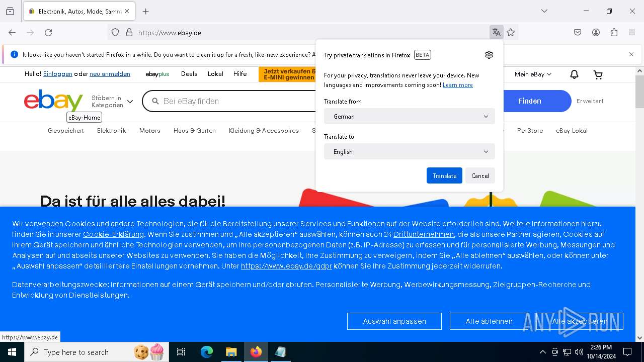Screen dimensions: 644x362
Task: Open the eBay notifications bell
Action: pyautogui.click(x=574, y=74)
